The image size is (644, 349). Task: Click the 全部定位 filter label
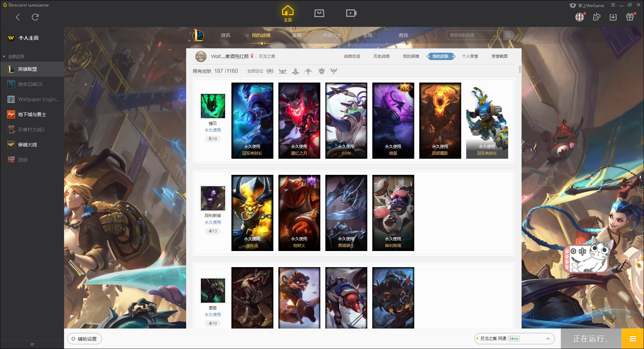(255, 71)
